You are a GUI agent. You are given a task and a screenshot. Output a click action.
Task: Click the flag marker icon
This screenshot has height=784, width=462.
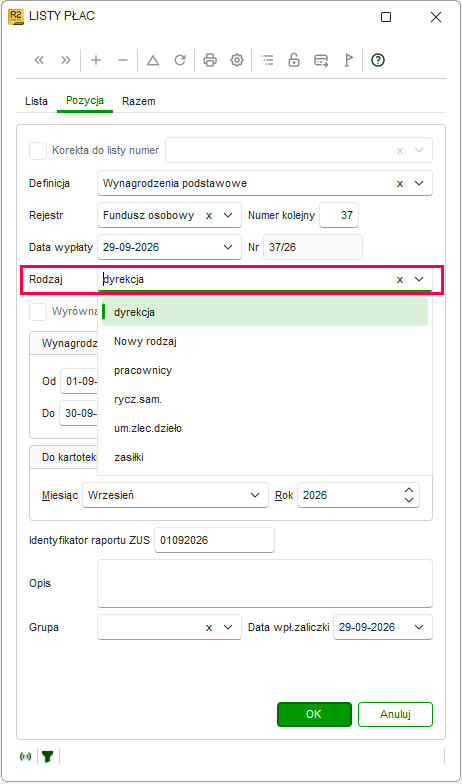(348, 60)
